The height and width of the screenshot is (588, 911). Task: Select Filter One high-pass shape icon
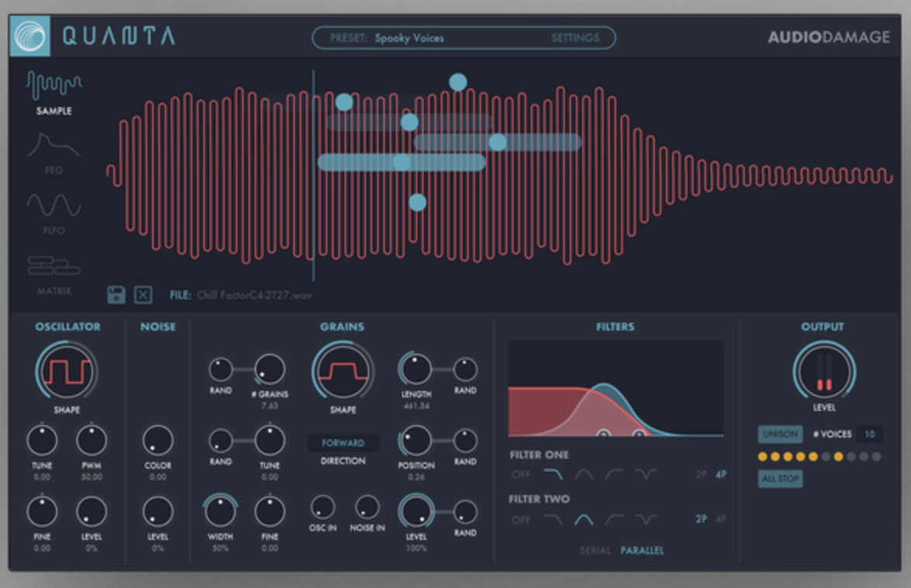click(x=615, y=475)
